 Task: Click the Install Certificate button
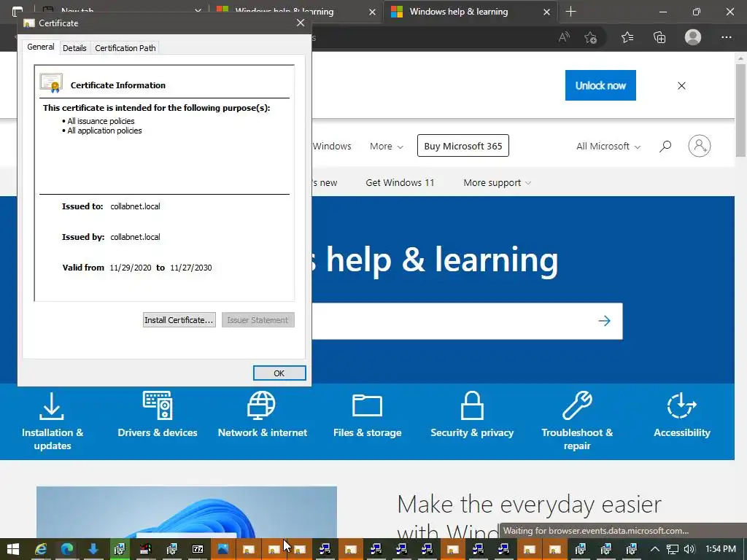point(179,320)
